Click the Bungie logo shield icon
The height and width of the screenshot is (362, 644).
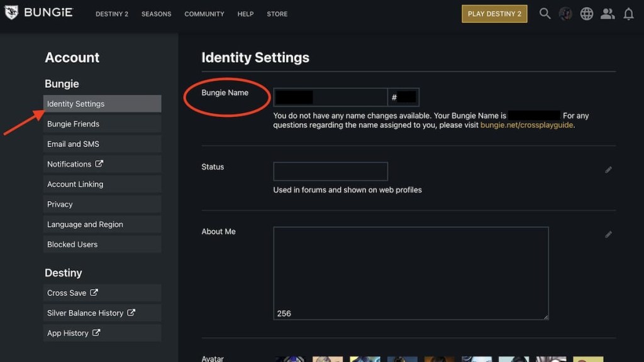[x=11, y=13]
